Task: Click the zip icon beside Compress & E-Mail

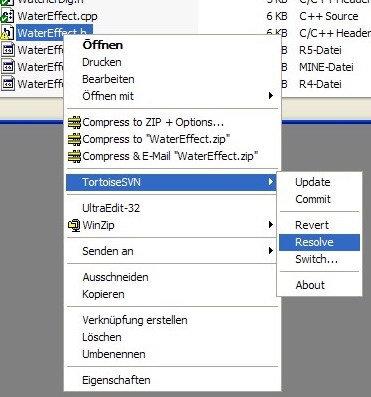Action: pyautogui.click(x=74, y=156)
